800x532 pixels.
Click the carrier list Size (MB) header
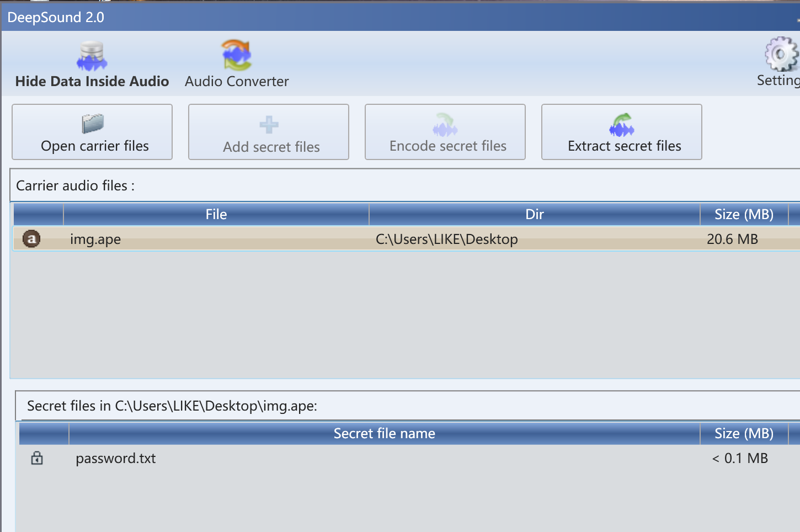click(x=744, y=215)
